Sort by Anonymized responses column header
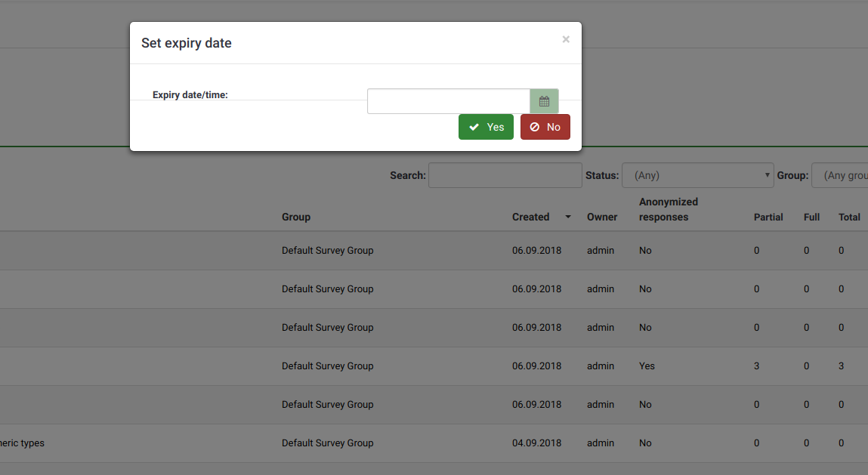 pyautogui.click(x=668, y=209)
